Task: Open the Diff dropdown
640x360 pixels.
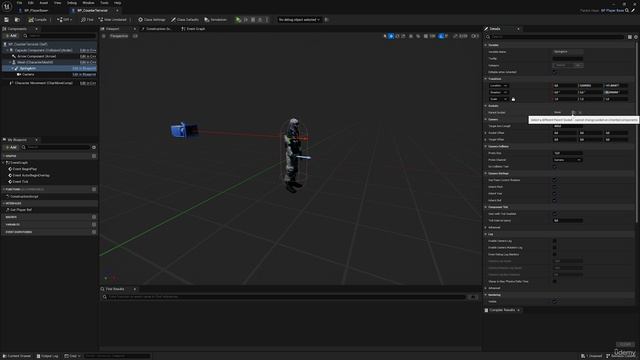Action: coord(64,20)
